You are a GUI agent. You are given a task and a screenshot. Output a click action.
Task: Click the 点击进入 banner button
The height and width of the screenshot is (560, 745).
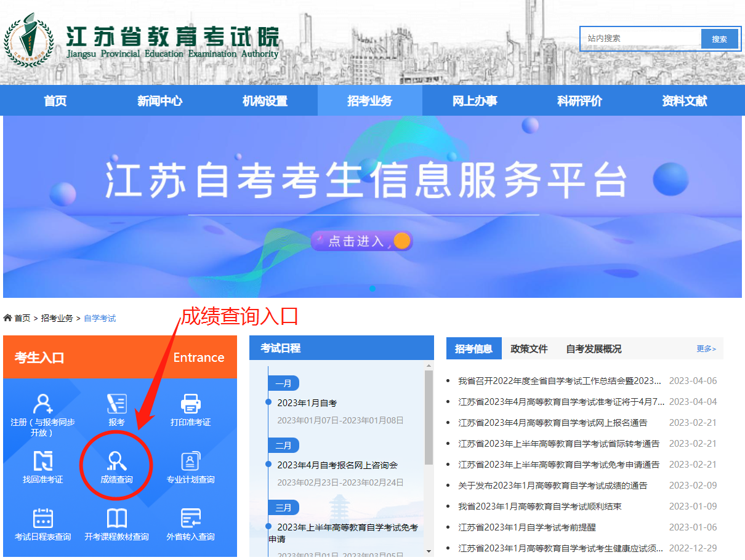coord(361,241)
